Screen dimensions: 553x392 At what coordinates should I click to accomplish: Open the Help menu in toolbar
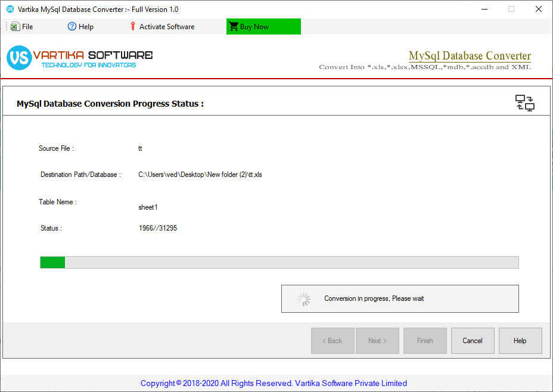[80, 26]
